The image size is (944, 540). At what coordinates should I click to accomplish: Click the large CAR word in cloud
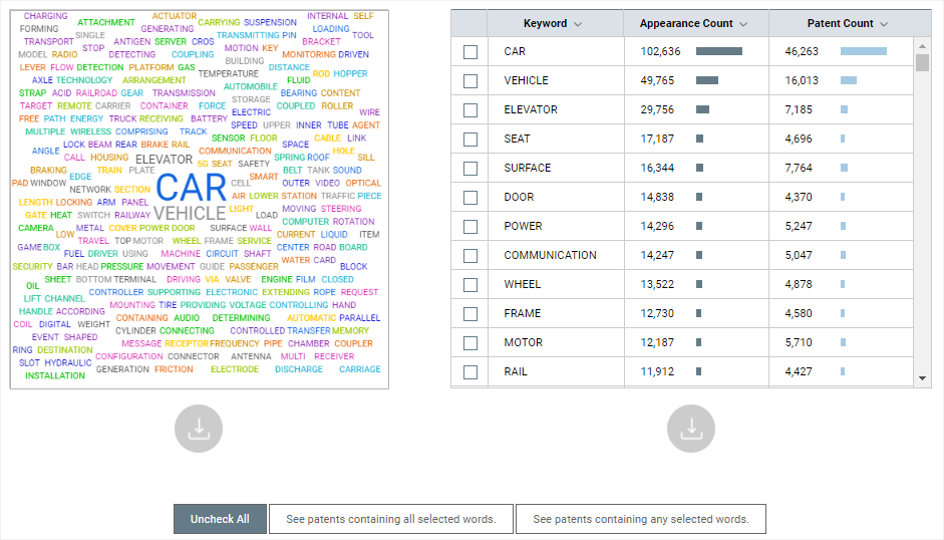(191, 187)
